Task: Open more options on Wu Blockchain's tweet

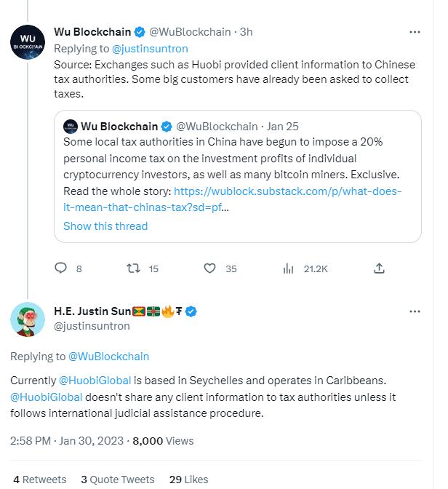Action: [415, 32]
